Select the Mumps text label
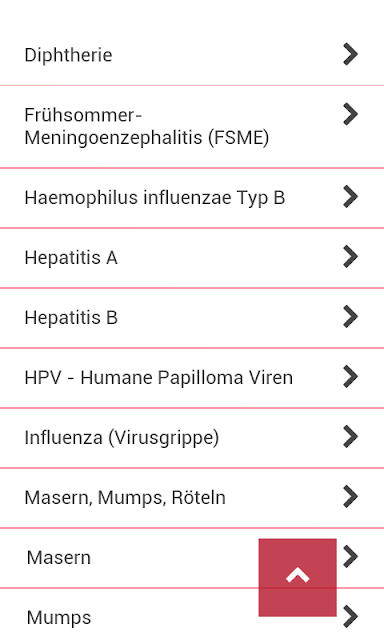Image resolution: width=384 pixels, height=640 pixels. tap(59, 618)
